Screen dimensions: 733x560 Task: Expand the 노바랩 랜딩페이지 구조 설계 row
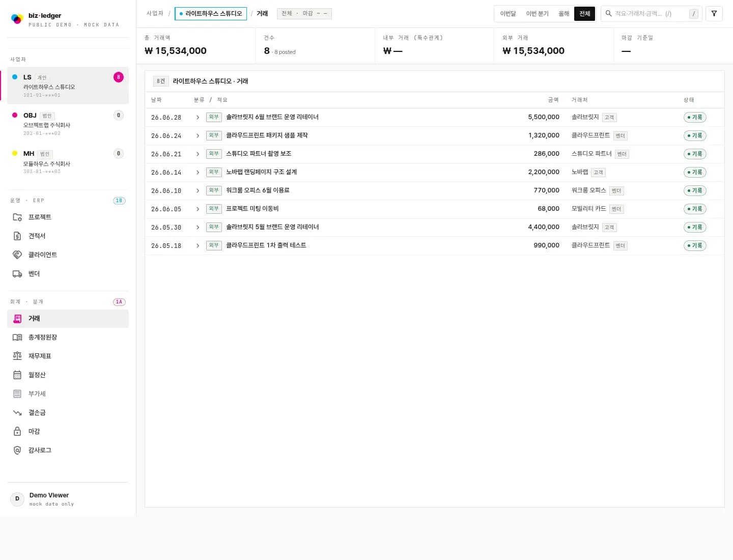click(198, 173)
